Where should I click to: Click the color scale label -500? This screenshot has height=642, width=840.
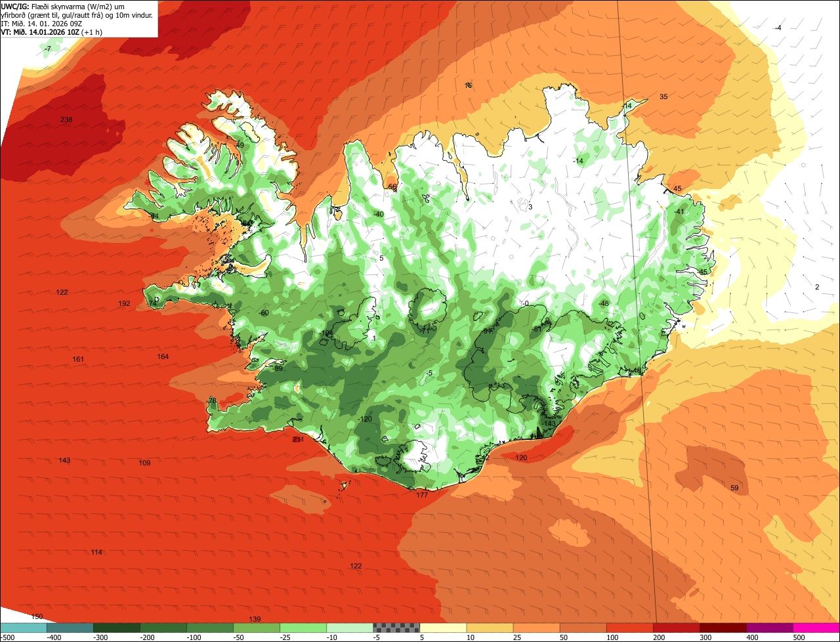[x=8, y=637]
